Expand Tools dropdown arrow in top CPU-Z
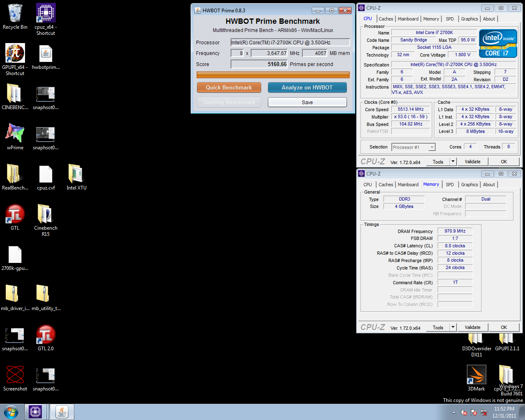 pos(453,162)
